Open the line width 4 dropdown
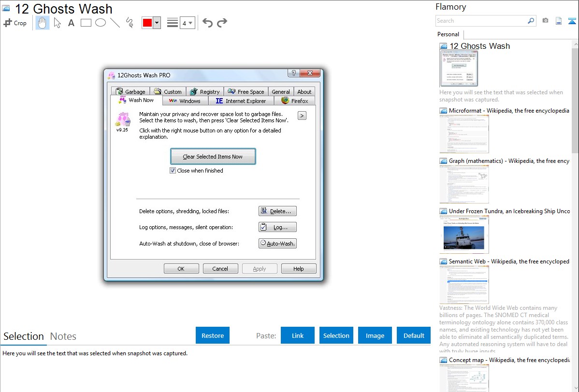Image resolution: width=579 pixels, height=392 pixels. 187,23
